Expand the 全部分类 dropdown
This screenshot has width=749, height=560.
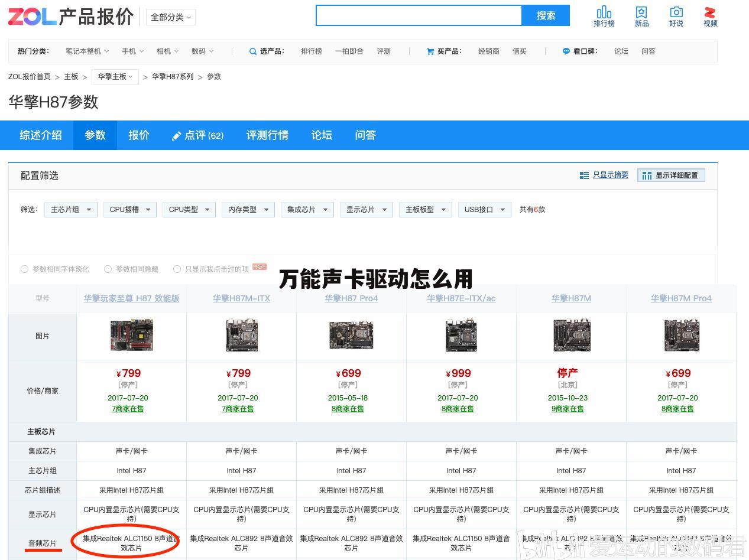click(x=171, y=17)
